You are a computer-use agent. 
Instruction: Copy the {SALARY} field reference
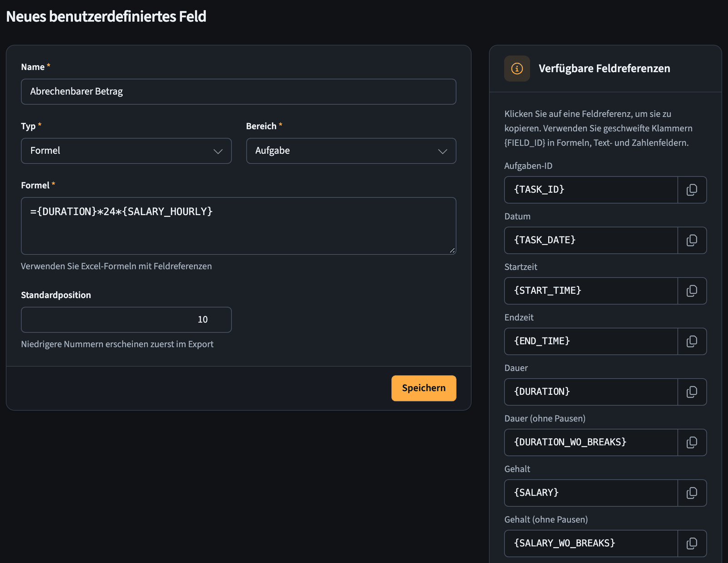click(692, 493)
